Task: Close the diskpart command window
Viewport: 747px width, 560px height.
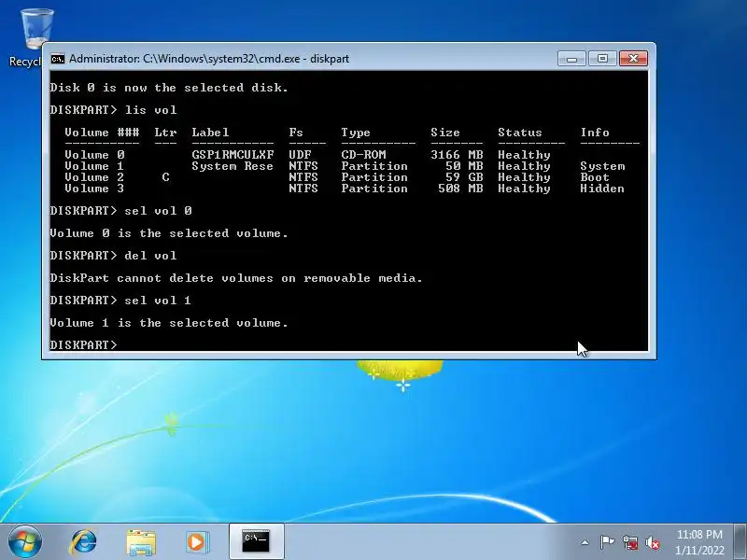Action: (x=633, y=59)
